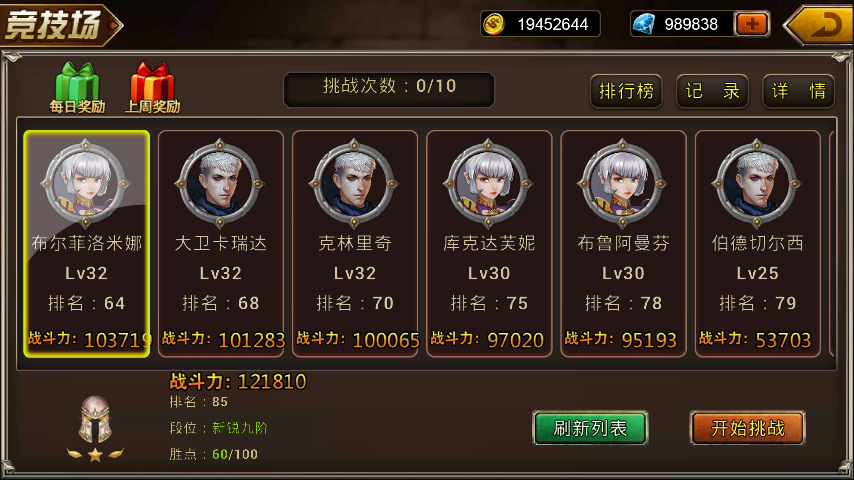Click the blue diamond icon
This screenshot has width=854, height=480.
(x=644, y=24)
